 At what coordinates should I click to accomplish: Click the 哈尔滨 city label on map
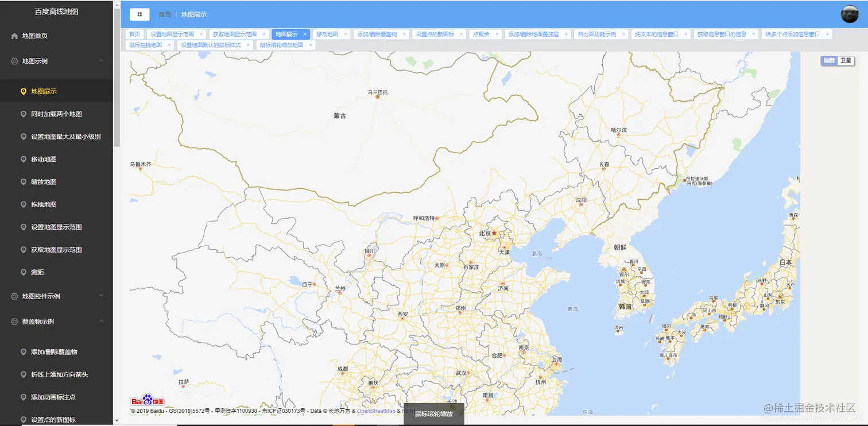pos(619,130)
